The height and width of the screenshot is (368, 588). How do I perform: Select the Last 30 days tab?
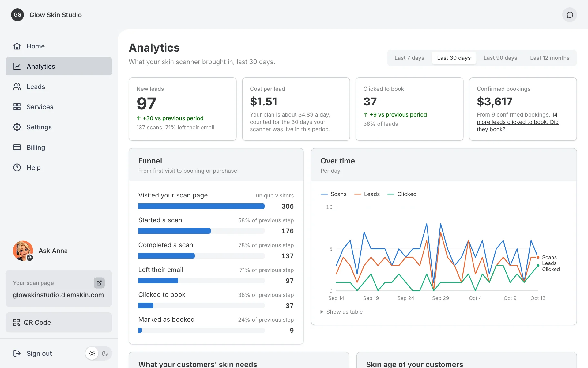click(x=454, y=58)
